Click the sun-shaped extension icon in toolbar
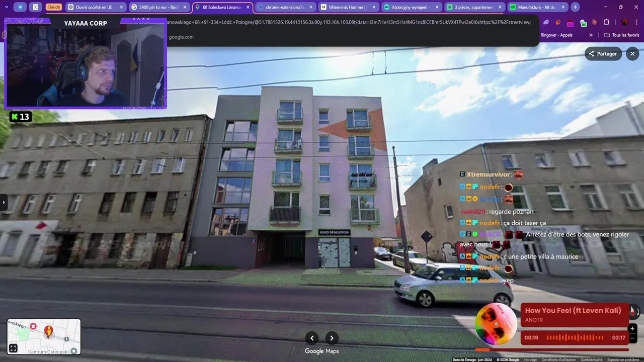Viewport: 644px width, 362px height. [x=595, y=23]
